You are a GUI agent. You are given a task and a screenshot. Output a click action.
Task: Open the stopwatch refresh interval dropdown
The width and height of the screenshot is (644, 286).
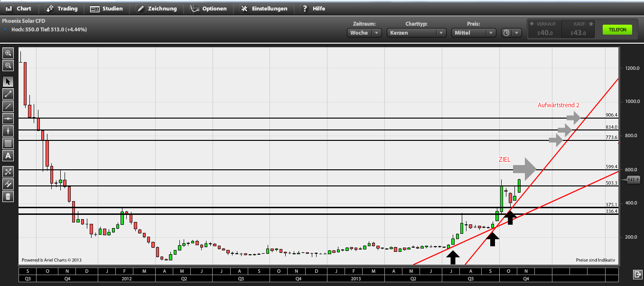tap(511, 33)
